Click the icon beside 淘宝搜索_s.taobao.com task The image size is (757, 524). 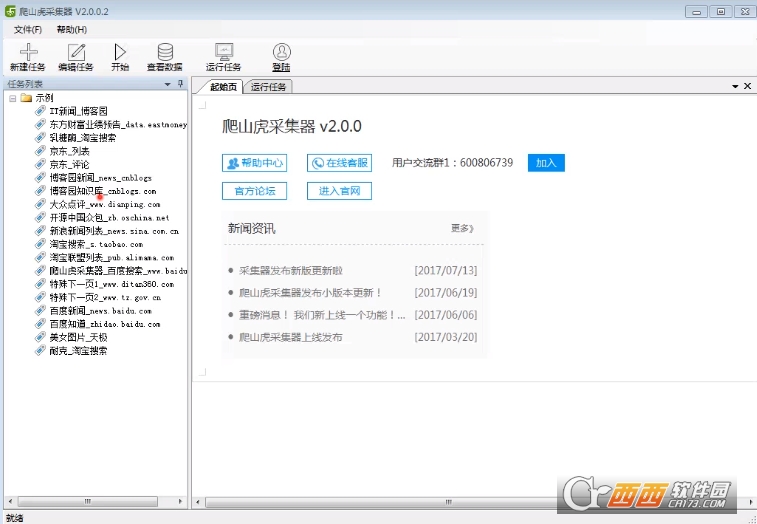[x=41, y=244]
